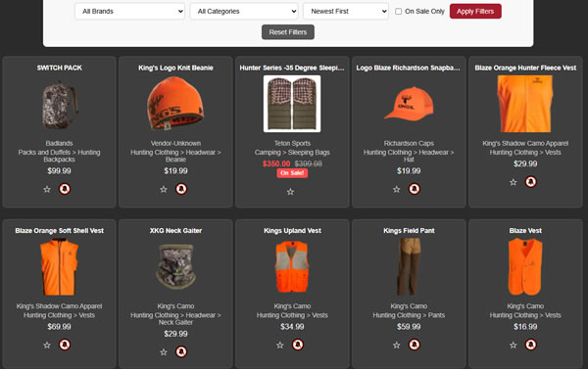Click the orange knit beanie image

click(x=175, y=104)
